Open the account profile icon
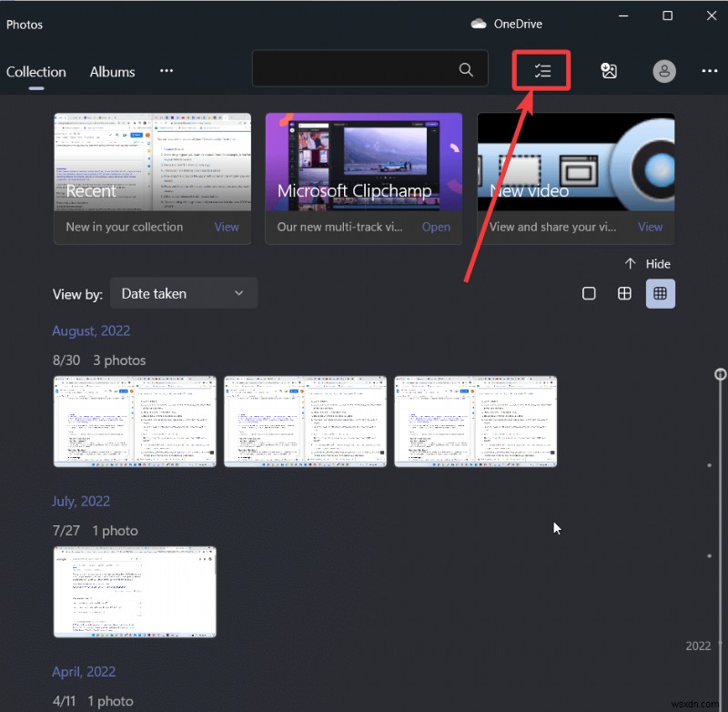The image size is (728, 712). pyautogui.click(x=664, y=70)
